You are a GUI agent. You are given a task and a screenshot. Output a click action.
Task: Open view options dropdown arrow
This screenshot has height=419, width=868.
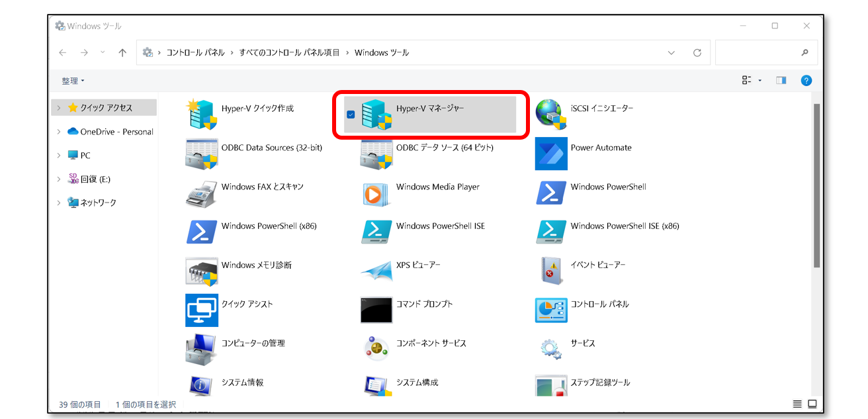(760, 81)
